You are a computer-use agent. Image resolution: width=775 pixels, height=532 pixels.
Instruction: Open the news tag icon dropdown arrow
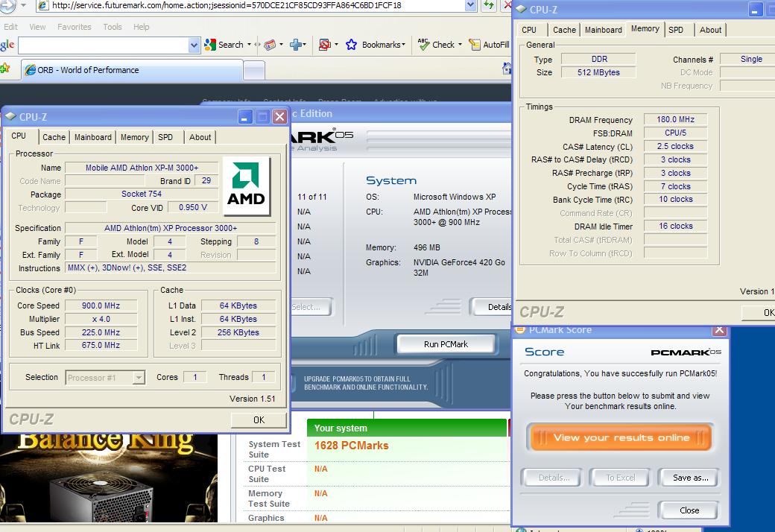click(x=281, y=45)
